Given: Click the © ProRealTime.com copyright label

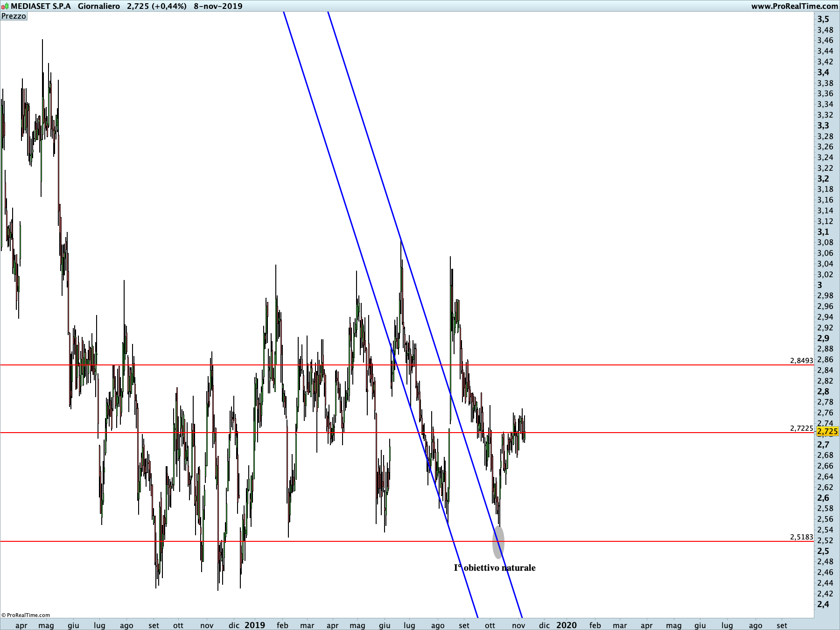Looking at the screenshot, I should click(26, 615).
